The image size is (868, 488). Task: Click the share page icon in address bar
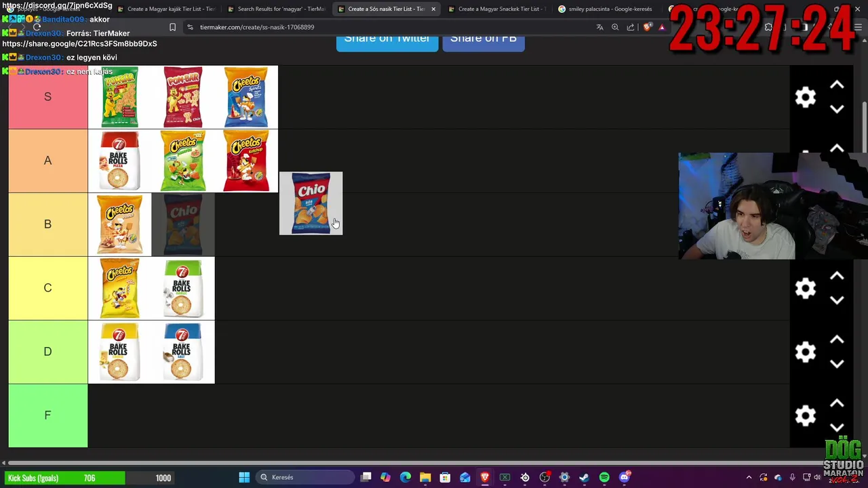click(631, 27)
